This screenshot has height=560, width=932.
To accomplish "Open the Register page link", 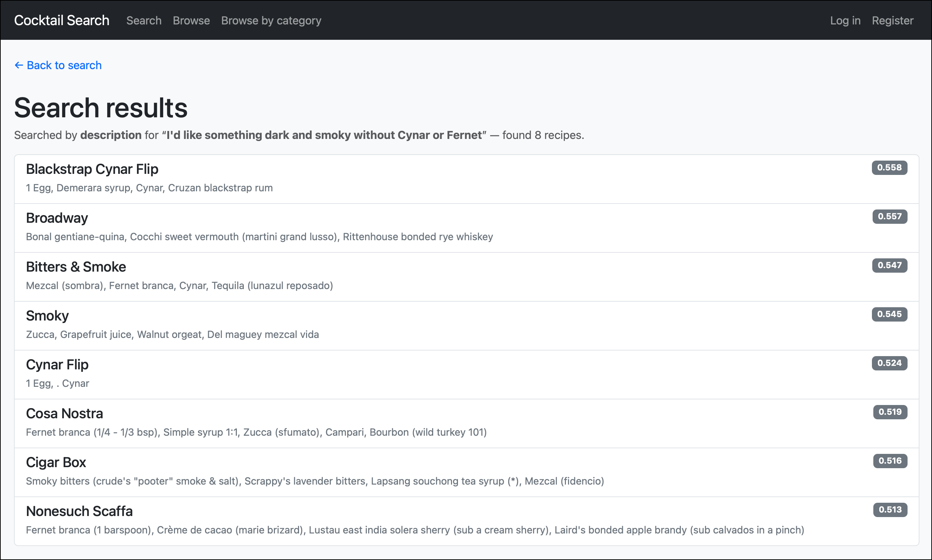I will click(x=893, y=20).
